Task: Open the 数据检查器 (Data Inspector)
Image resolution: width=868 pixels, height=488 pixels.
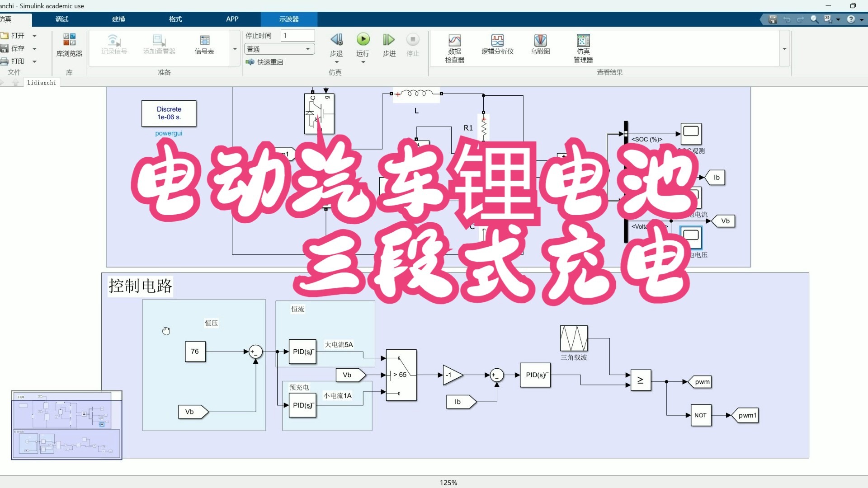Action: tap(455, 45)
